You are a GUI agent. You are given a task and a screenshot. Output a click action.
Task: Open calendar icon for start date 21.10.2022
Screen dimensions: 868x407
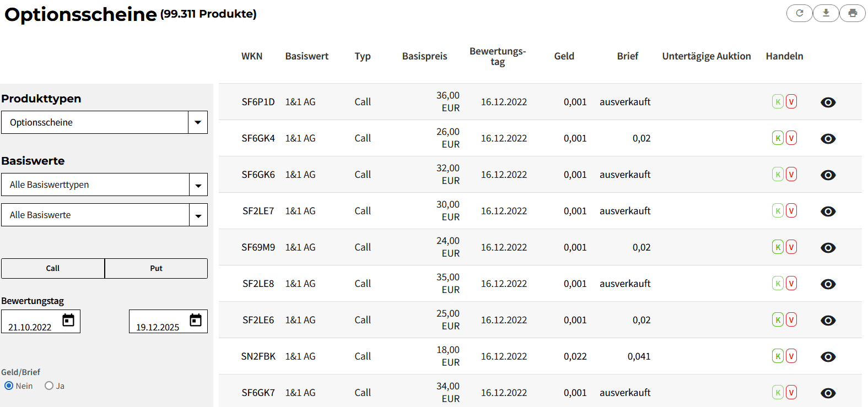click(x=68, y=321)
